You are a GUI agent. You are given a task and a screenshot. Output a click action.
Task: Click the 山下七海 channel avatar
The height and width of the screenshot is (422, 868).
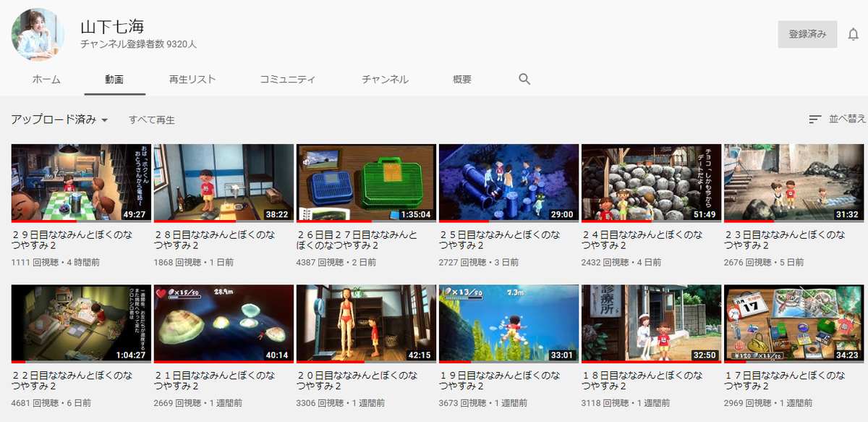pyautogui.click(x=38, y=35)
